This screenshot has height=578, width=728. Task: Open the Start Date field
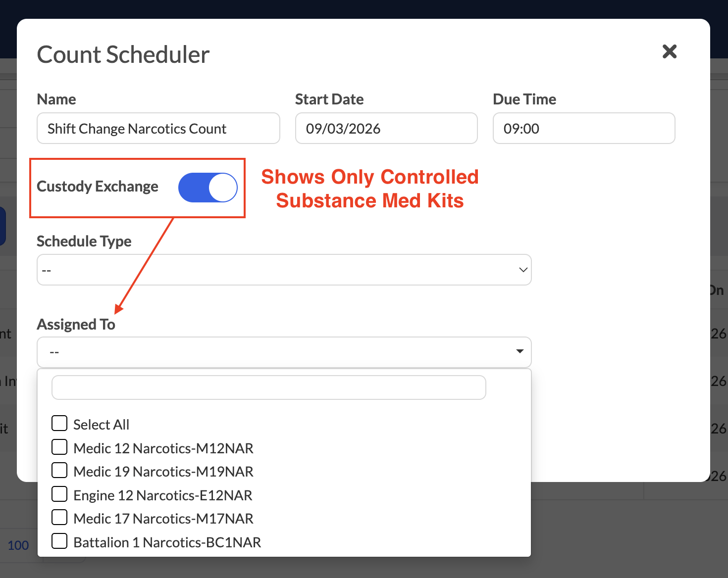(x=386, y=128)
